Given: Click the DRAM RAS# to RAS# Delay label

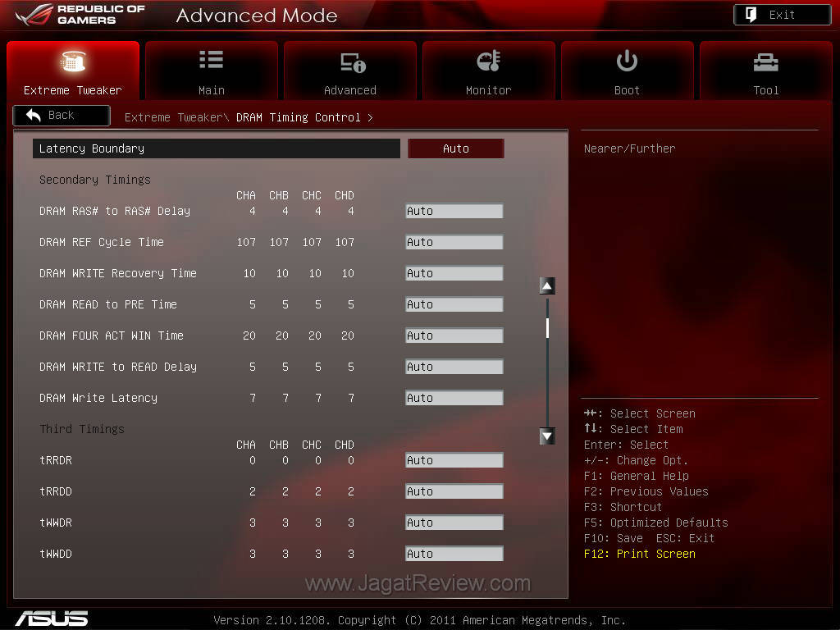Looking at the screenshot, I should [x=115, y=211].
